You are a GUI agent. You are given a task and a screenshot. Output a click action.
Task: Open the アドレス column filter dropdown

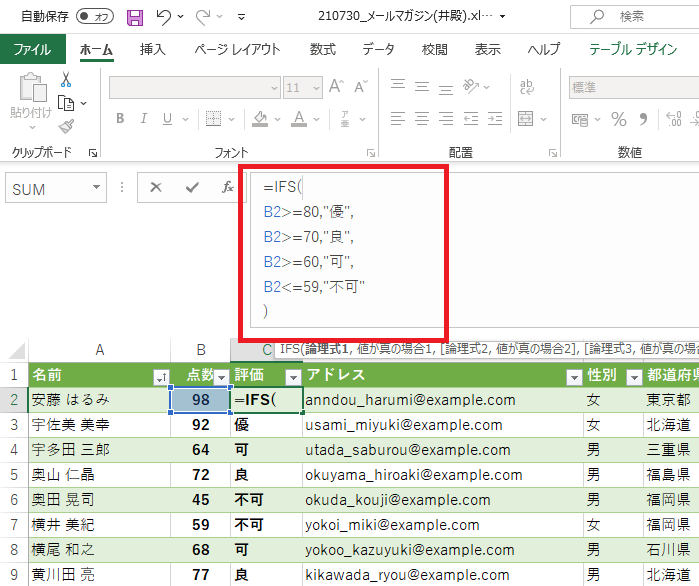tap(573, 377)
